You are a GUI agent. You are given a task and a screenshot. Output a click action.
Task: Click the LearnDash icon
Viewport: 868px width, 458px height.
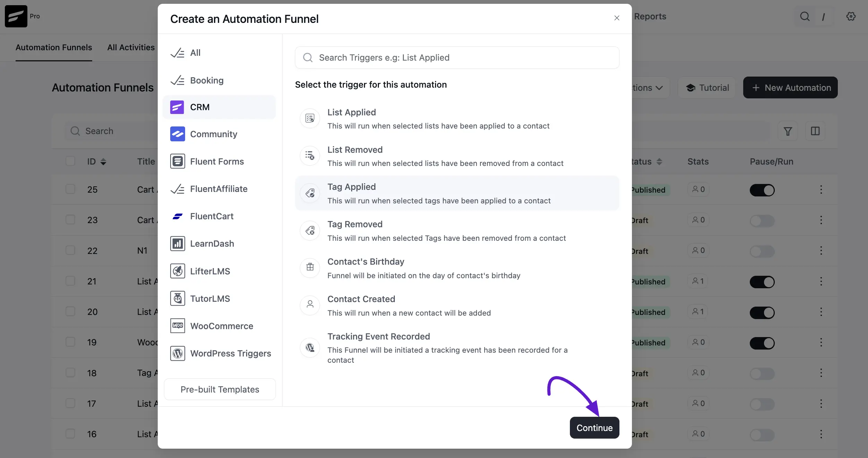pyautogui.click(x=177, y=244)
